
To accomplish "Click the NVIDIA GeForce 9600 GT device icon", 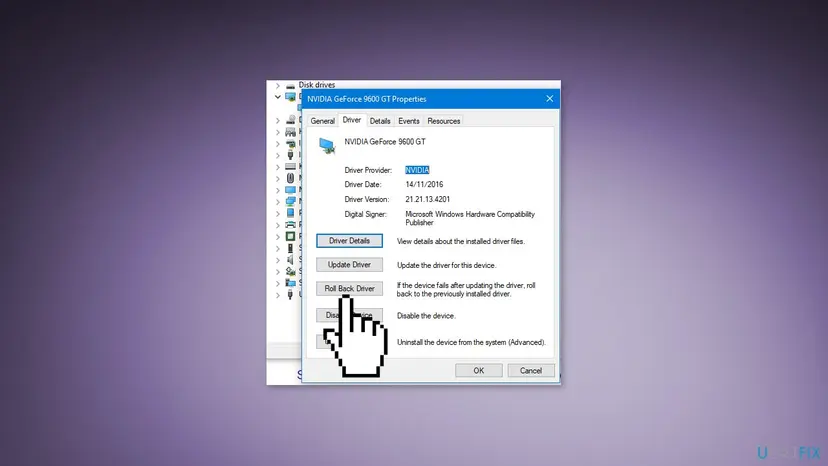I will 327,145.
